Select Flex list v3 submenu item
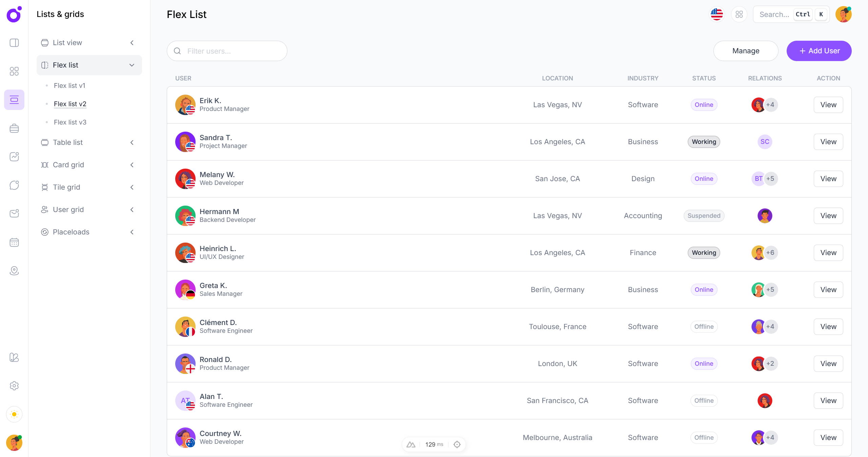The width and height of the screenshot is (868, 457). point(70,122)
